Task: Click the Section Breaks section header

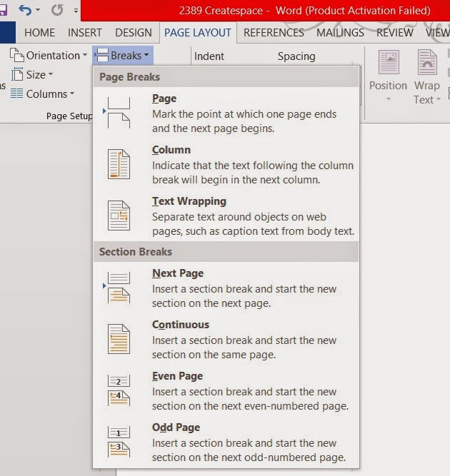Action: [226, 252]
